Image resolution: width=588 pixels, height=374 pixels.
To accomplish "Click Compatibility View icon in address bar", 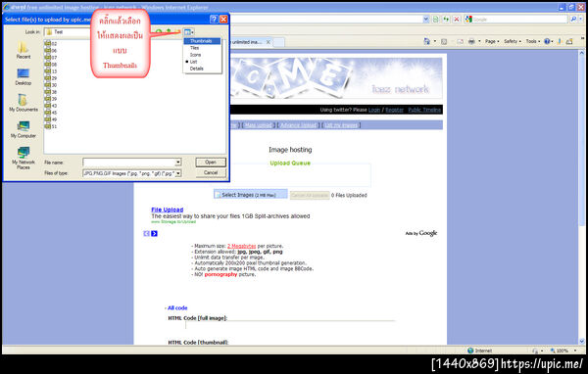I will [x=436, y=20].
